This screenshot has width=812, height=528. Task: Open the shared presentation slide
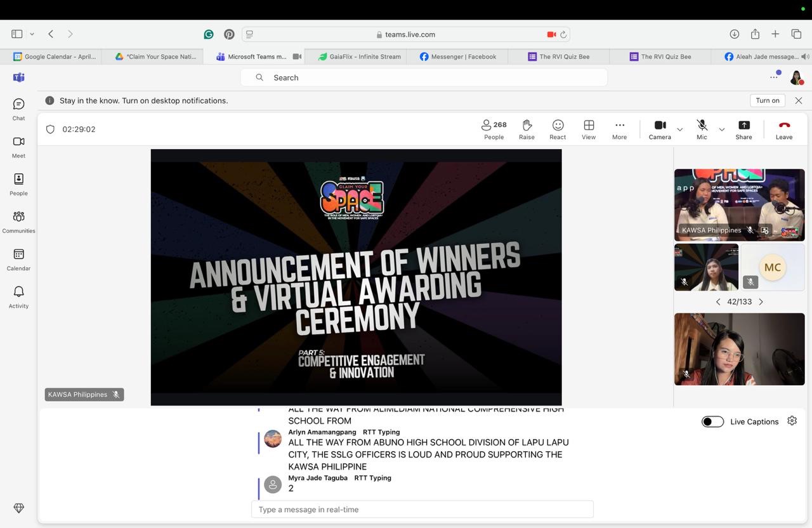pos(356,277)
